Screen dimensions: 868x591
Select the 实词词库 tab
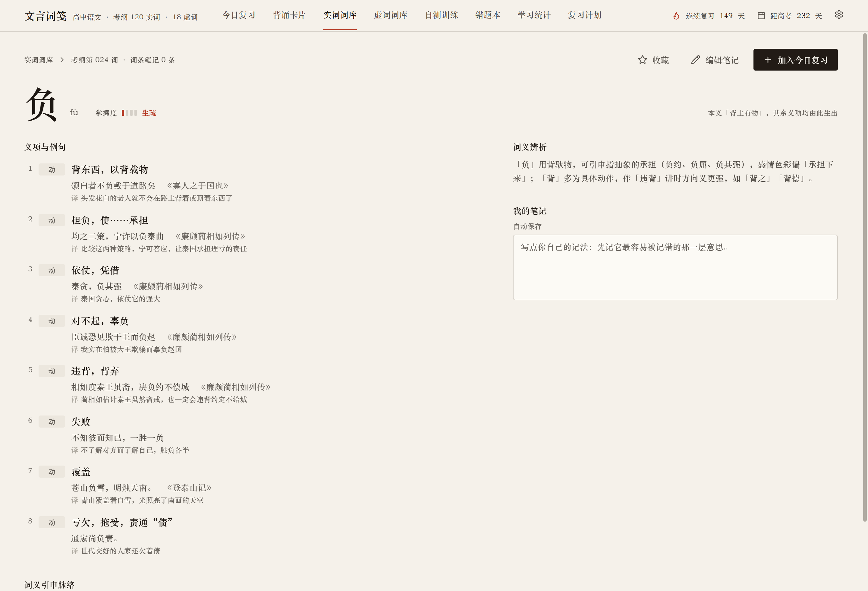340,15
